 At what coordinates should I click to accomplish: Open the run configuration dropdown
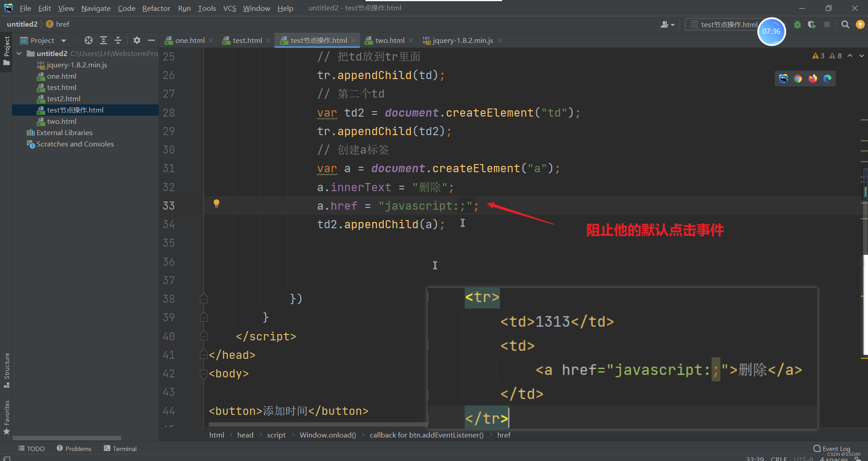click(x=723, y=25)
